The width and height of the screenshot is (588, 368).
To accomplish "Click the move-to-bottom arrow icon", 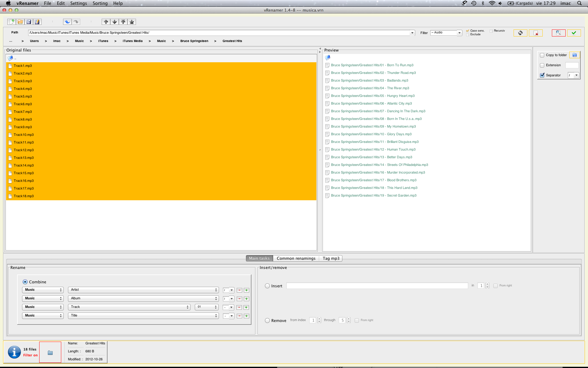I will click(132, 22).
